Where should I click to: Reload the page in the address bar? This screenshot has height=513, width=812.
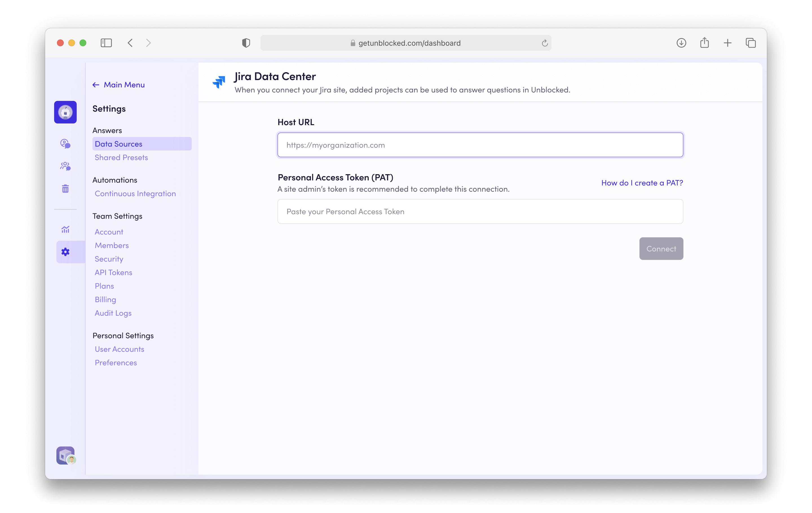click(x=545, y=43)
